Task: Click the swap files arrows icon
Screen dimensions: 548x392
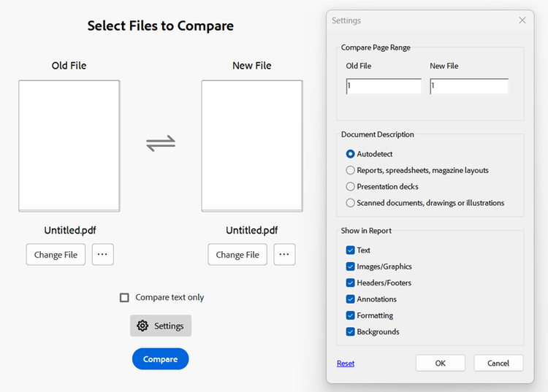Action: [x=161, y=143]
